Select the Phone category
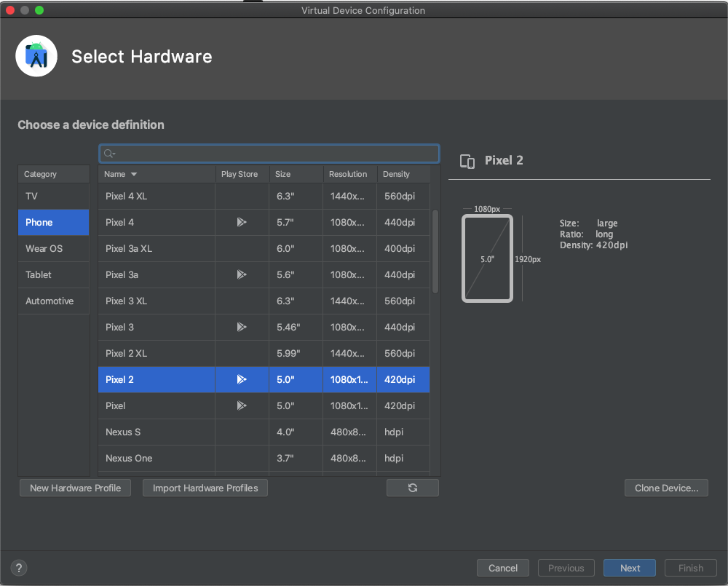This screenshot has height=586, width=728. pos(53,223)
